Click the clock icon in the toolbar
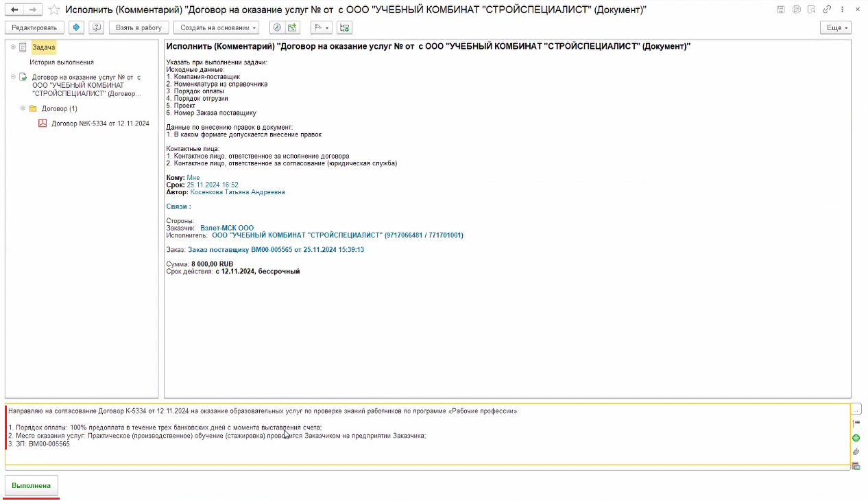The width and height of the screenshot is (868, 501). tap(277, 27)
